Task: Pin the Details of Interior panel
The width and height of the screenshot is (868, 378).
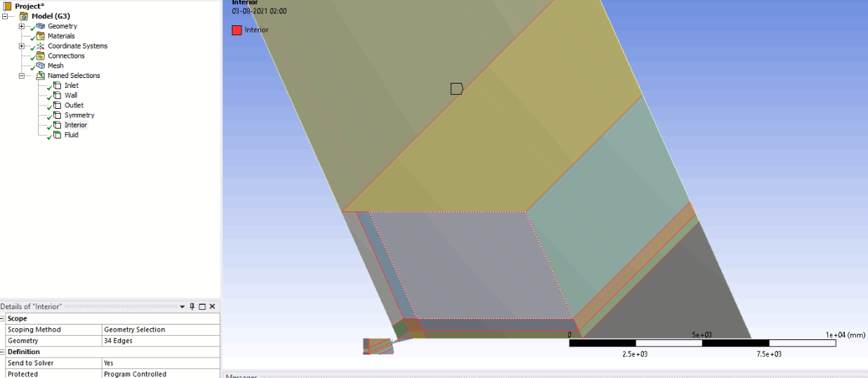Action: click(x=192, y=307)
